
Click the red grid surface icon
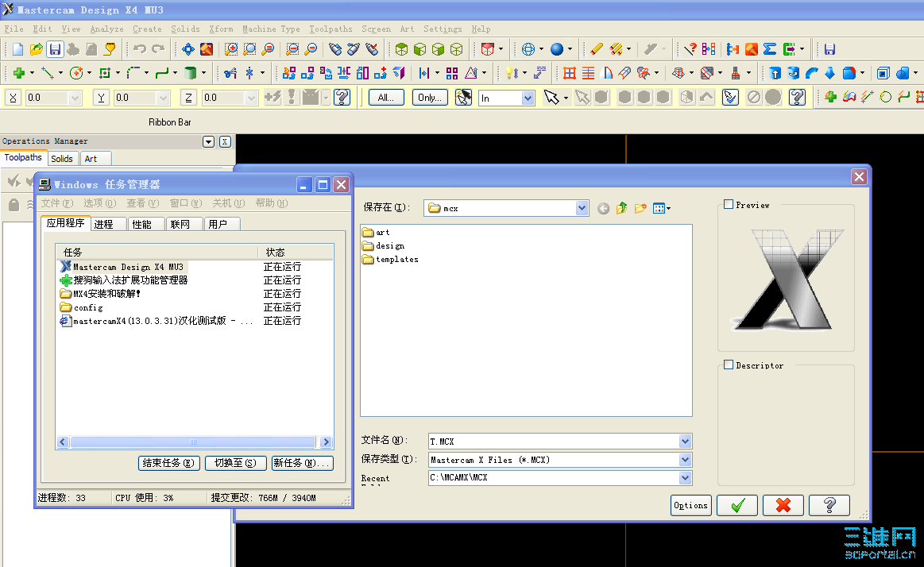[569, 73]
